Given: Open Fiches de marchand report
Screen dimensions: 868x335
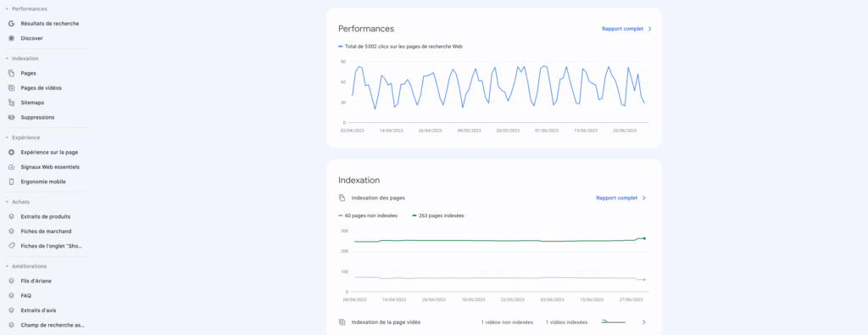Looking at the screenshot, I should pyautogui.click(x=46, y=231).
